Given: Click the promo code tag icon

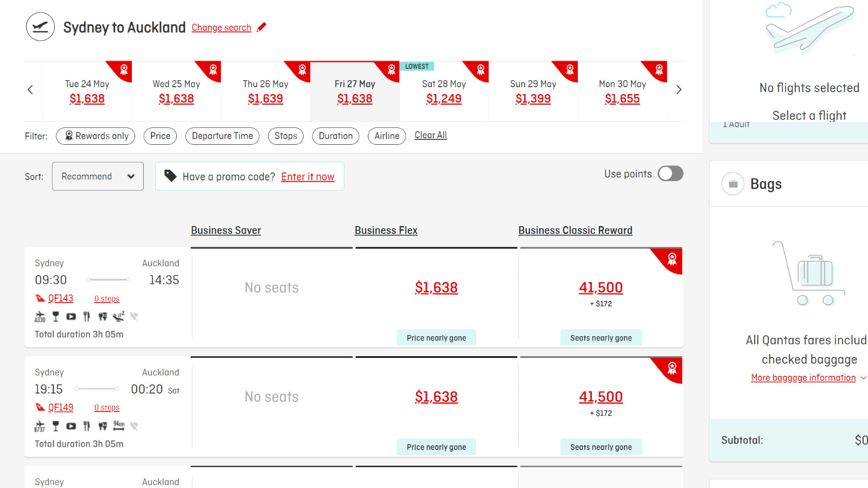Looking at the screenshot, I should click(x=170, y=176).
